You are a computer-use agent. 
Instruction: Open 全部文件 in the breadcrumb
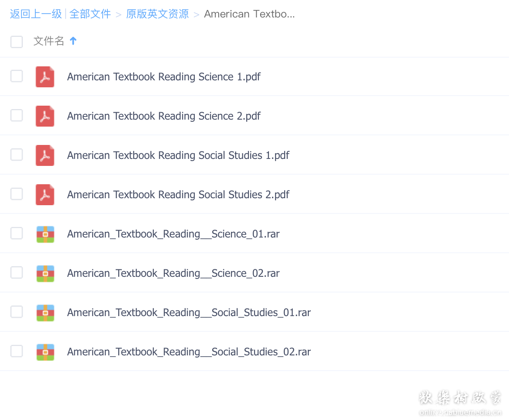click(x=90, y=14)
